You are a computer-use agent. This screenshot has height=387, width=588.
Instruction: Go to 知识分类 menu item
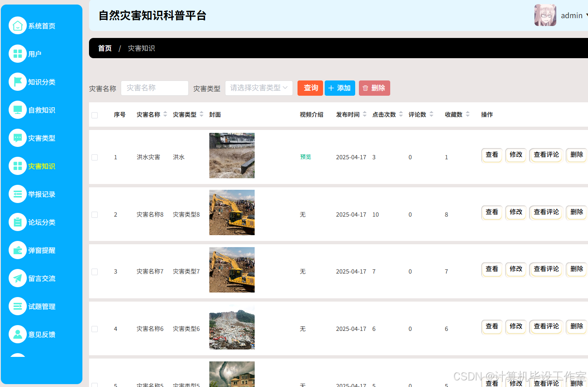(x=41, y=82)
